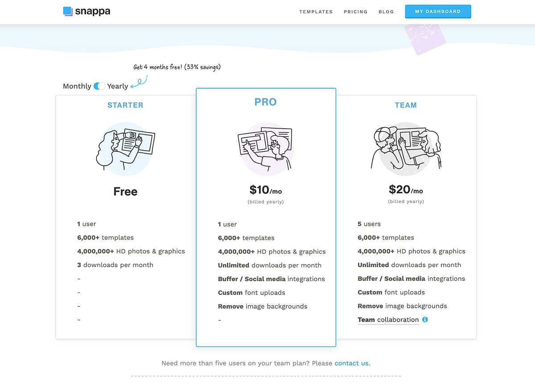This screenshot has width=535, height=392.
Task: Click the Snappa wordmark text
Action: (93, 11)
